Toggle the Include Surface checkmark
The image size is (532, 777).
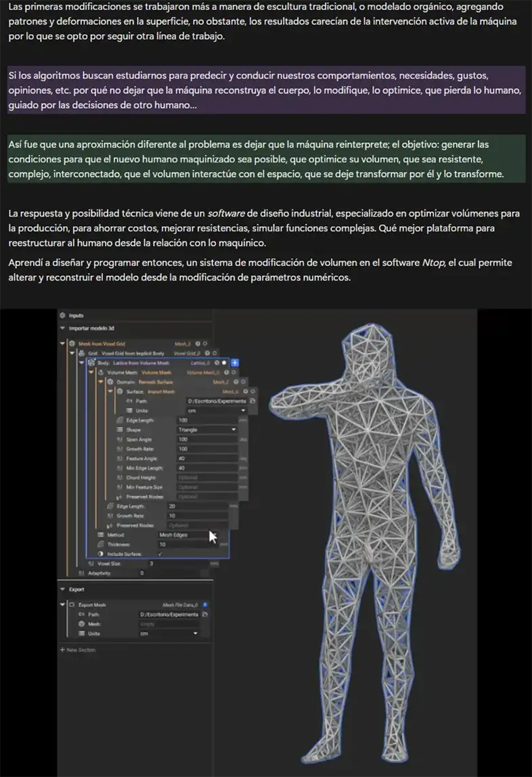click(x=160, y=554)
